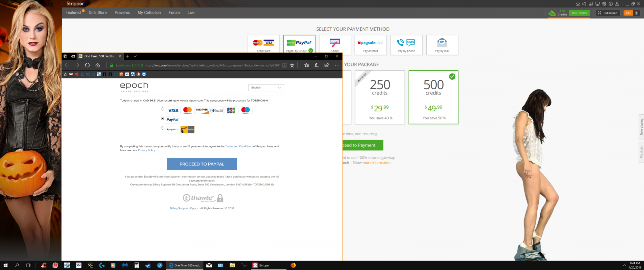
Task: Click the set tabs aside icon
Action: click(73, 56)
